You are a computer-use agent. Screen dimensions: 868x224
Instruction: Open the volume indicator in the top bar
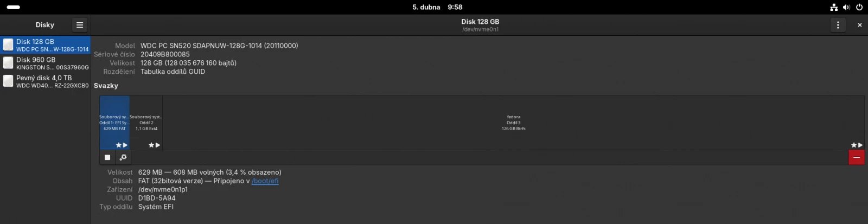coord(846,7)
